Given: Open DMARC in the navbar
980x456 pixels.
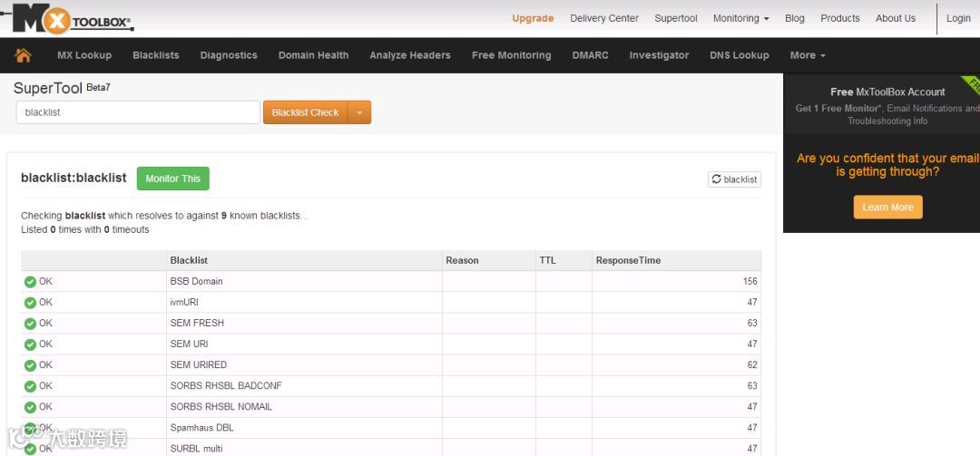Looking at the screenshot, I should coord(590,55).
